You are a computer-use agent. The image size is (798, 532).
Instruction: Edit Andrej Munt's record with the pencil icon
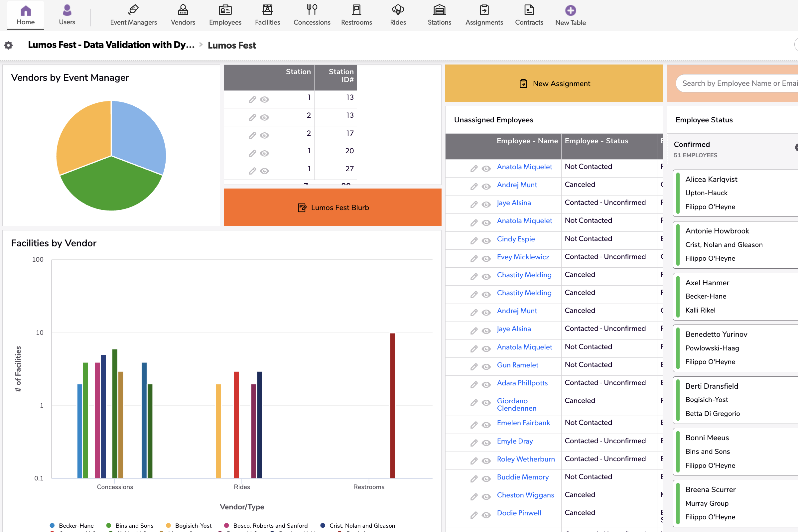[473, 186]
